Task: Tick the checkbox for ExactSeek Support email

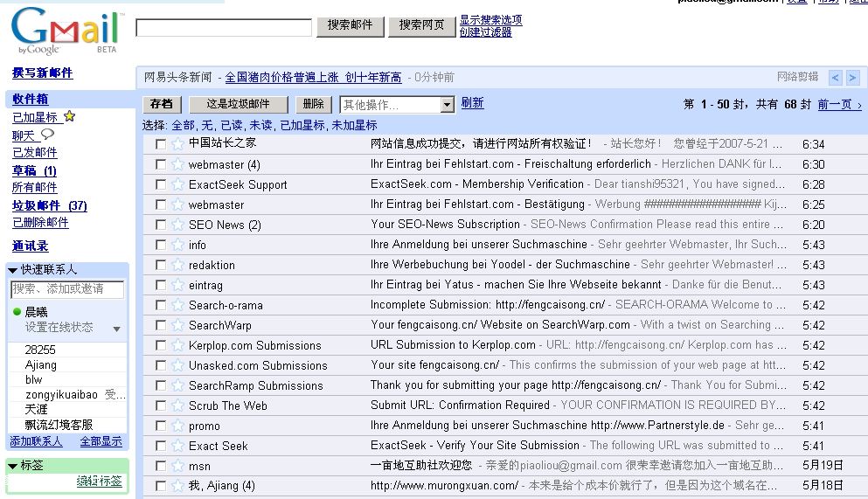Action: coord(161,184)
